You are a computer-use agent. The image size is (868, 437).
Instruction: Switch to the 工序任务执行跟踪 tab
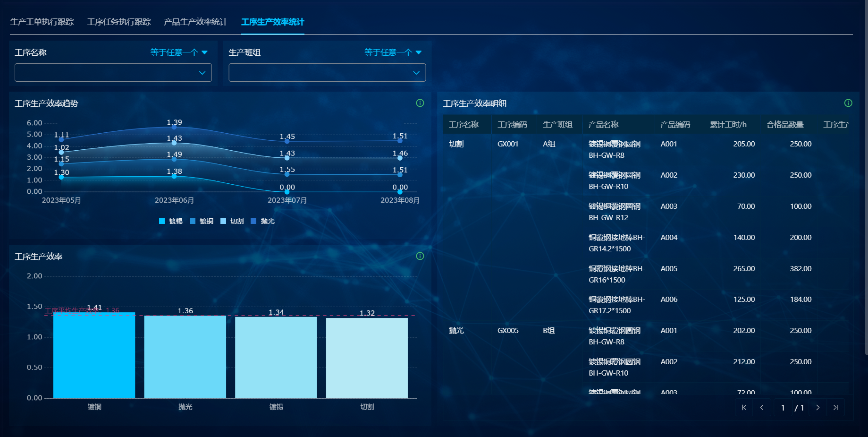pos(119,22)
